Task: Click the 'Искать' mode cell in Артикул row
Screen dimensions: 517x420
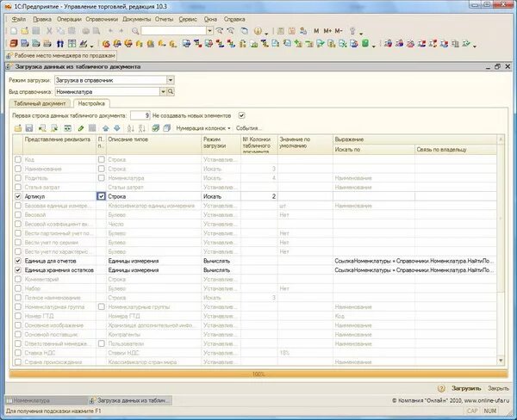Action: pos(221,196)
